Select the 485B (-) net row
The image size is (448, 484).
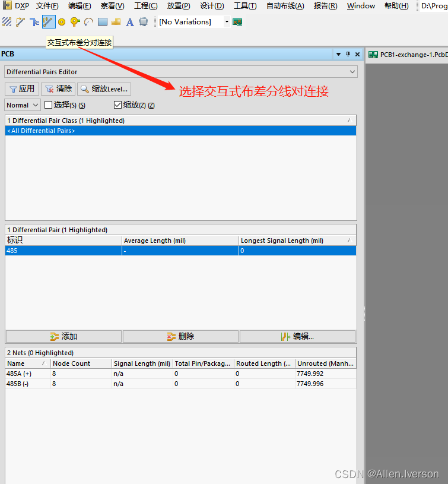click(180, 384)
